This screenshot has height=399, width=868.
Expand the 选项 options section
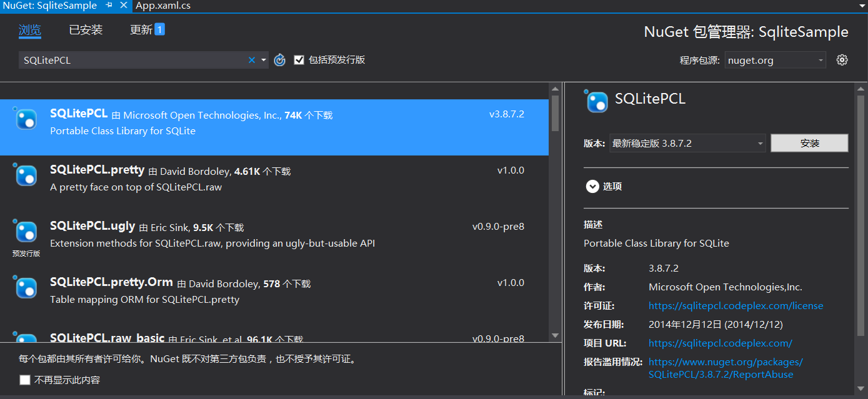point(604,186)
